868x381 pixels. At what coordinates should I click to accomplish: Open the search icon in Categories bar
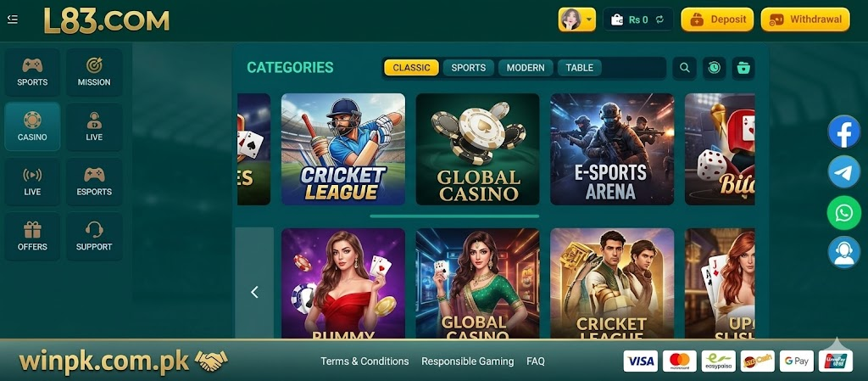(685, 68)
